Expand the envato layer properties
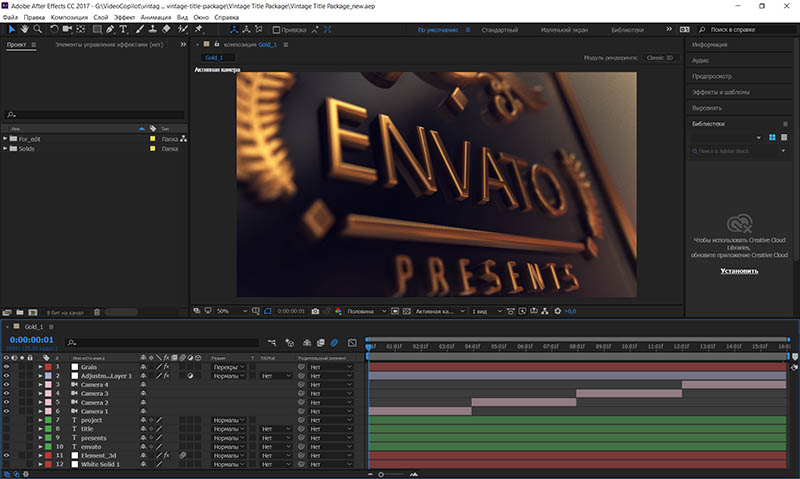The height and width of the screenshot is (479, 800). point(40,446)
